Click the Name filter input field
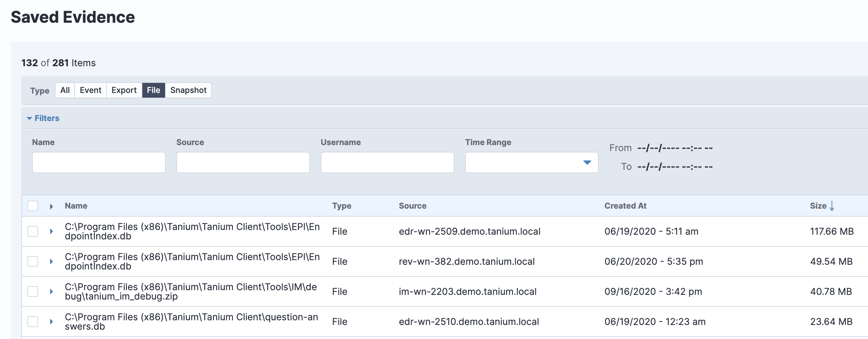Image resolution: width=868 pixels, height=339 pixels. [x=99, y=162]
